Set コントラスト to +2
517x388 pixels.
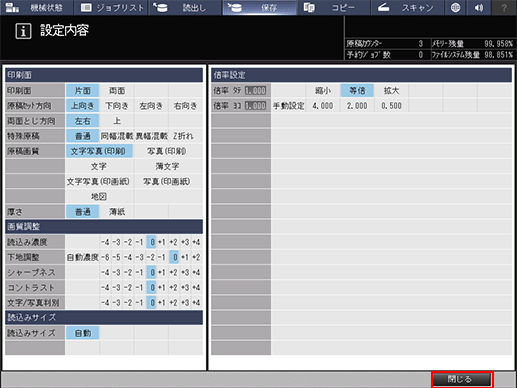(x=174, y=287)
